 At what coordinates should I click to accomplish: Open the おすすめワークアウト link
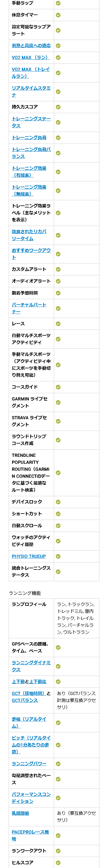pyautogui.click(x=31, y=254)
